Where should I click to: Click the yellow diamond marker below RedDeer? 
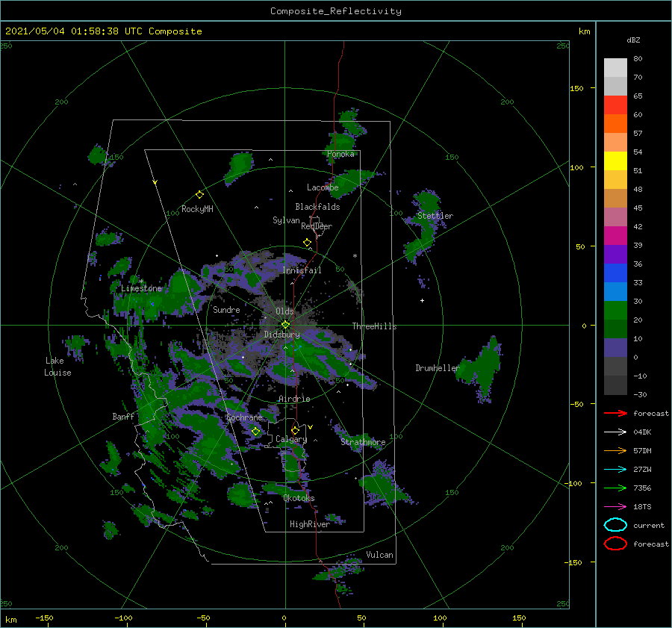point(307,243)
